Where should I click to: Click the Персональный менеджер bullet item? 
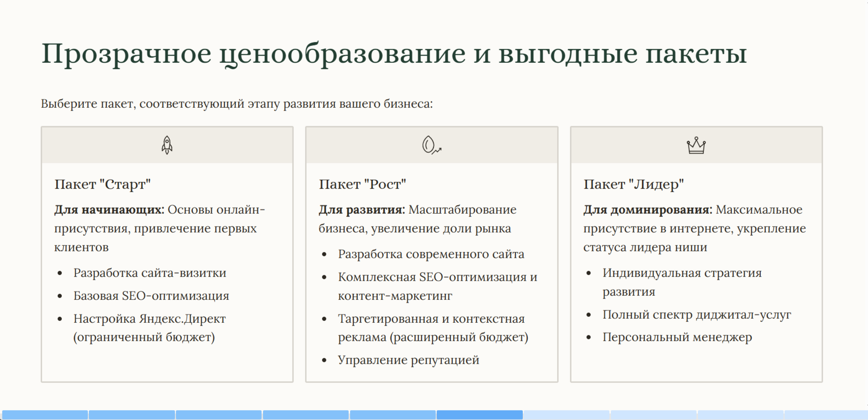tap(677, 337)
